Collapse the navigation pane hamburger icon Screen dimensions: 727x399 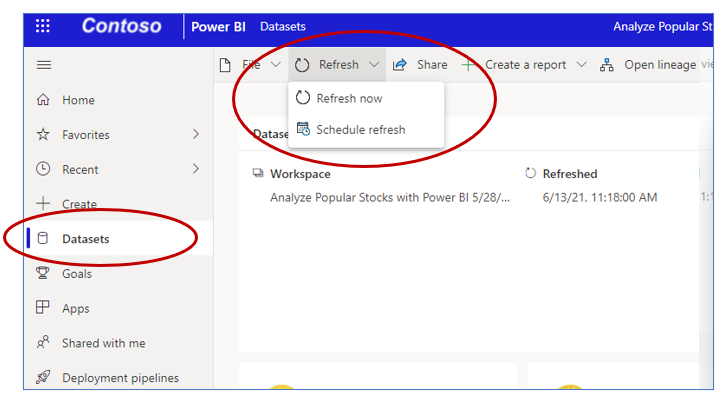44,65
